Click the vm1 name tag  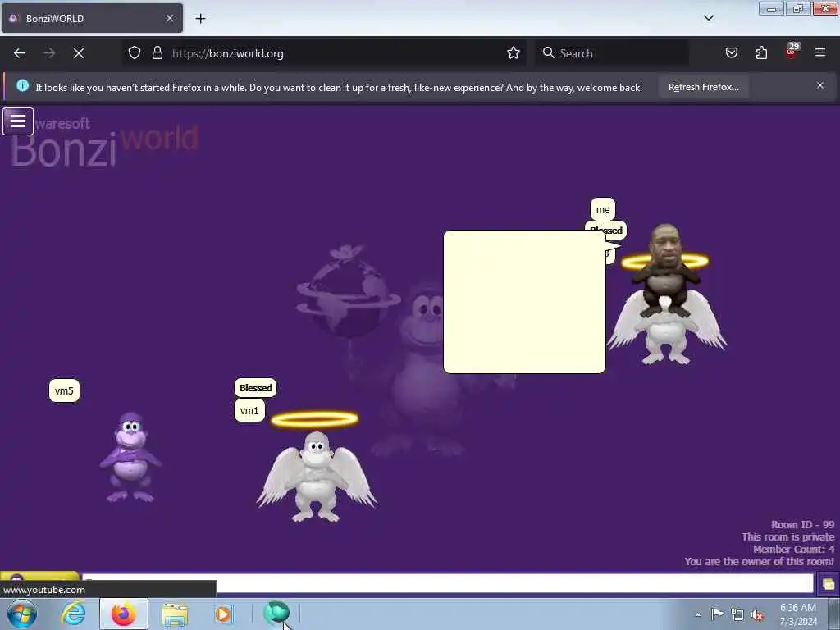click(249, 411)
